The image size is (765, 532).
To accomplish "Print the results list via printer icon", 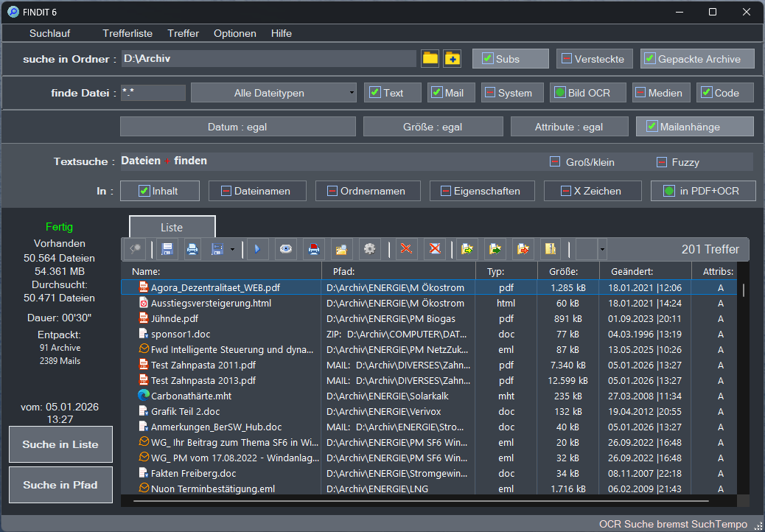I will point(192,249).
